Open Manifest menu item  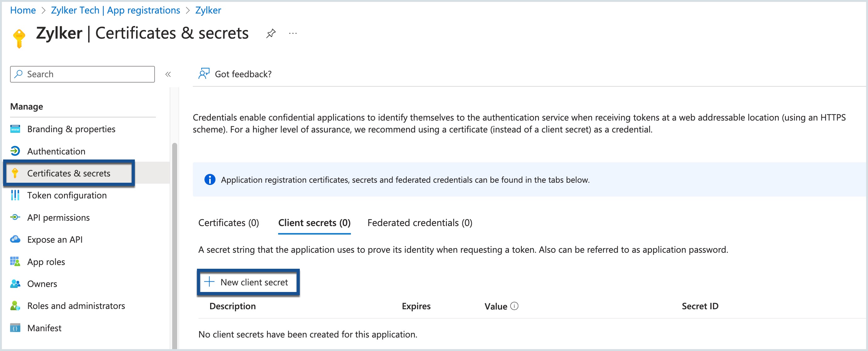pyautogui.click(x=44, y=328)
